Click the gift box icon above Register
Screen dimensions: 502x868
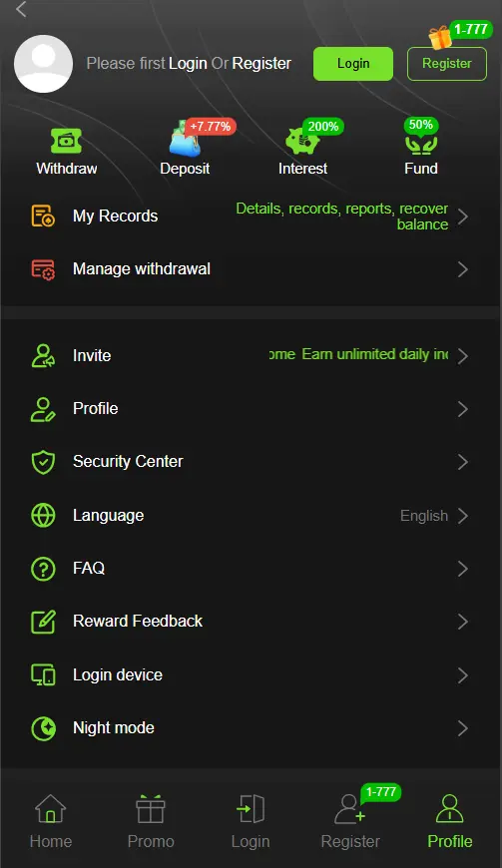click(440, 38)
